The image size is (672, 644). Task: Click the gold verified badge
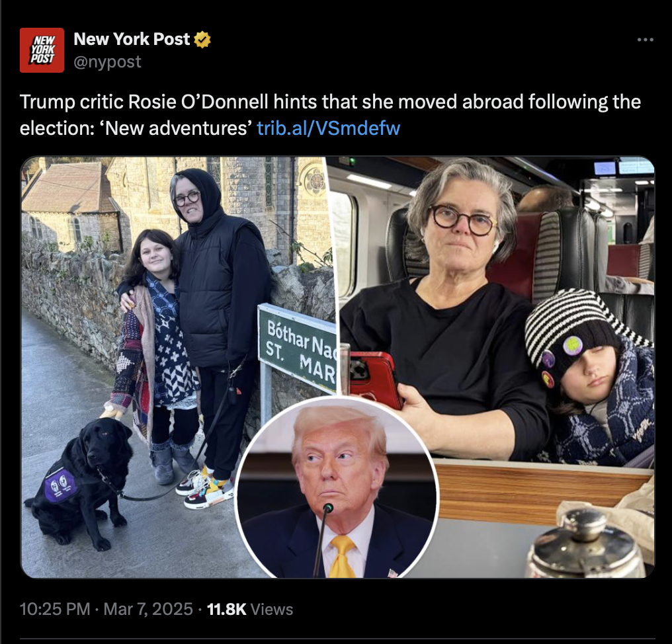(202, 40)
